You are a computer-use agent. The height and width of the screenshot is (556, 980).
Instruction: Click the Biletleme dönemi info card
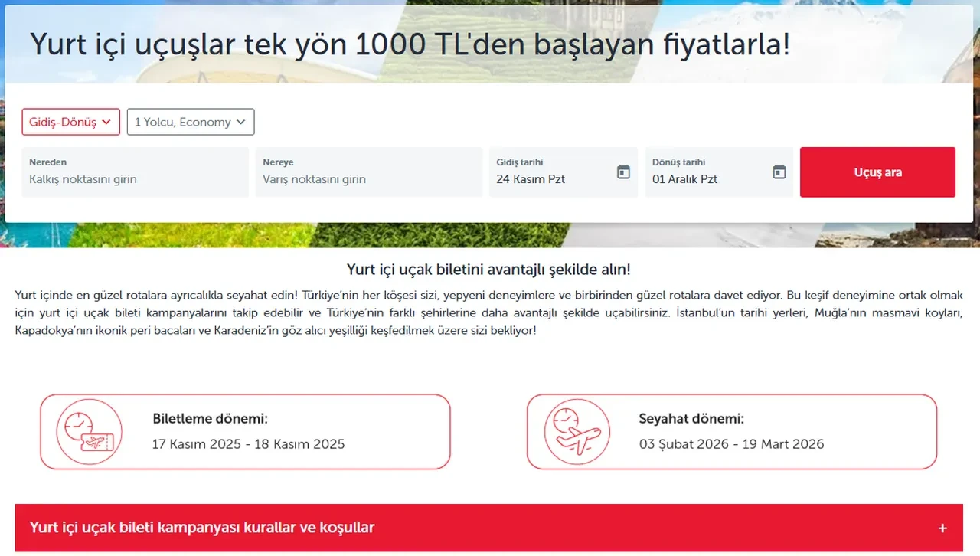[245, 431]
